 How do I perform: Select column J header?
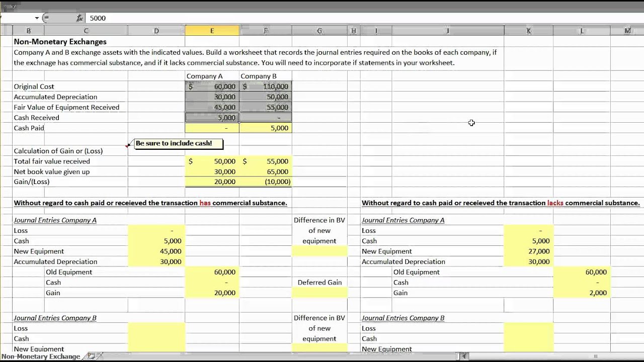point(448,31)
